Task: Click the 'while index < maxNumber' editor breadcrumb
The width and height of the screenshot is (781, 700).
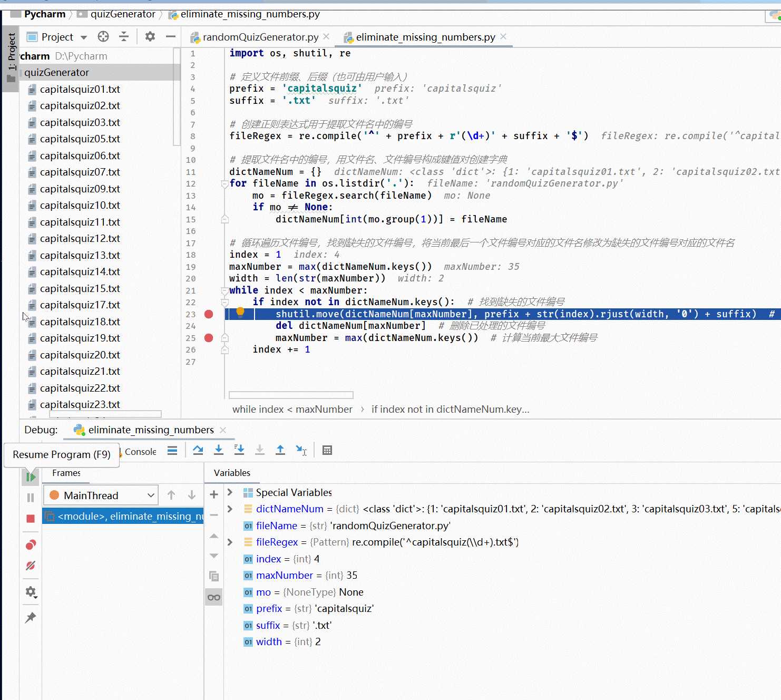Action: 292,409
